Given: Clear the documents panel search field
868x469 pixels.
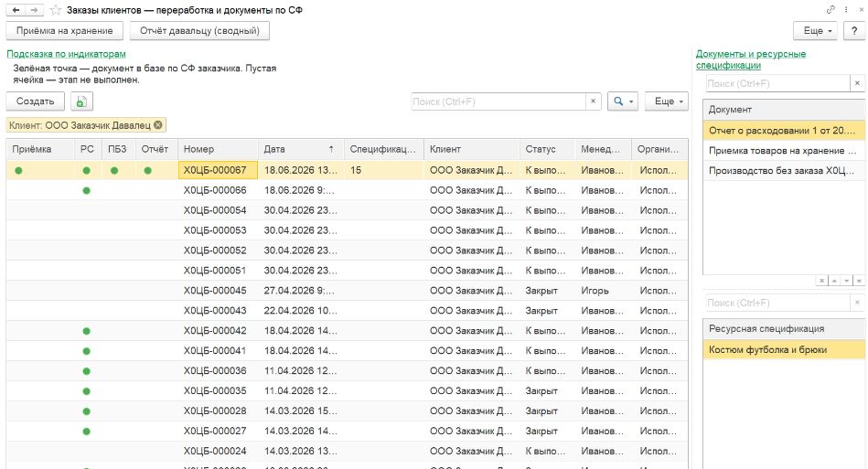Looking at the screenshot, I should 857,83.
